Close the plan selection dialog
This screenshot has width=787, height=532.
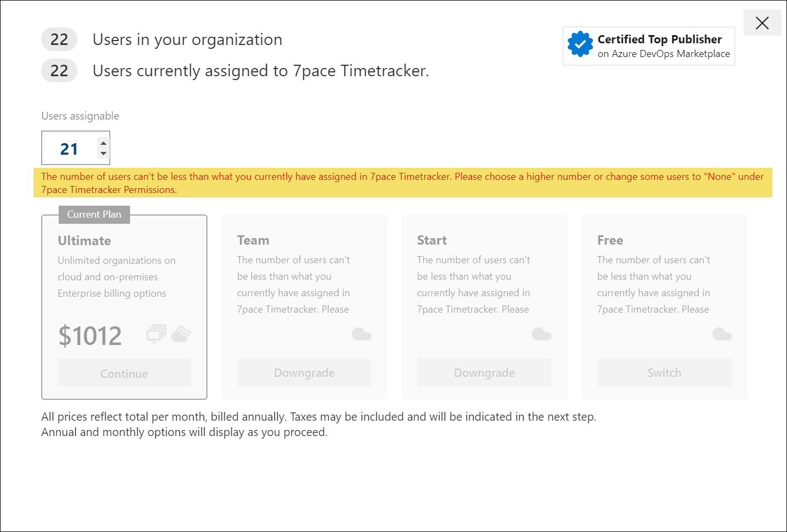(762, 22)
